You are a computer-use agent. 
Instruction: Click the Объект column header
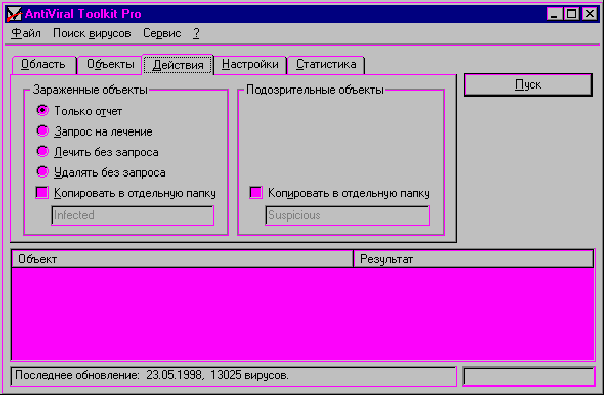[x=183, y=259]
